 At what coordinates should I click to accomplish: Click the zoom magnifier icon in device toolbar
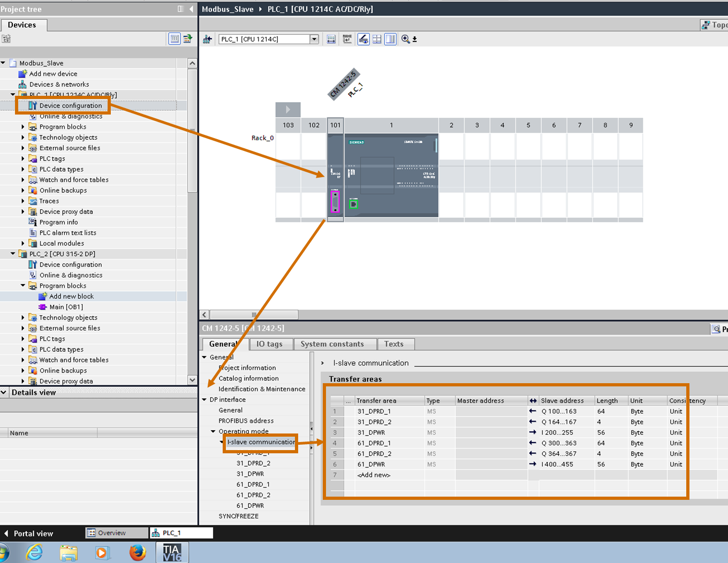(406, 39)
